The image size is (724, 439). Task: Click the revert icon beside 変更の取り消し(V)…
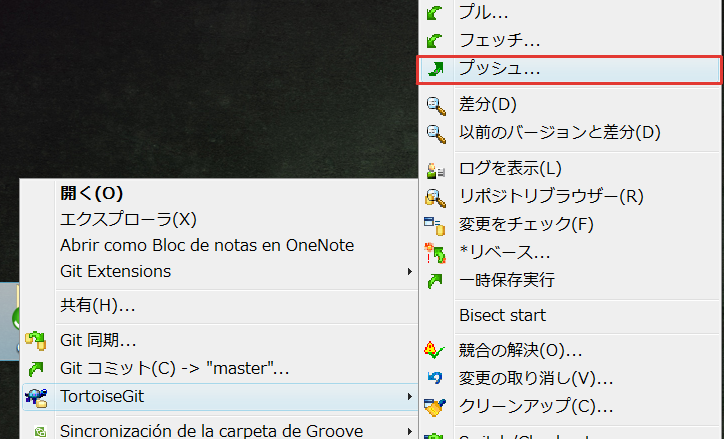434,378
